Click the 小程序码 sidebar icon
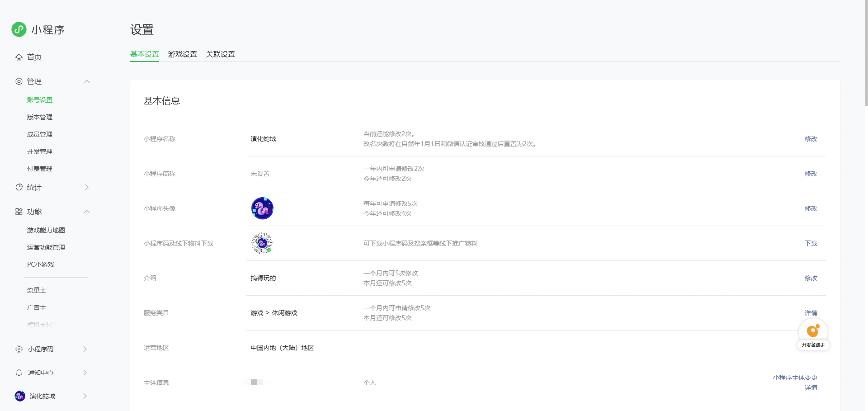Screen dimensions: 868x411 pyautogui.click(x=19, y=349)
